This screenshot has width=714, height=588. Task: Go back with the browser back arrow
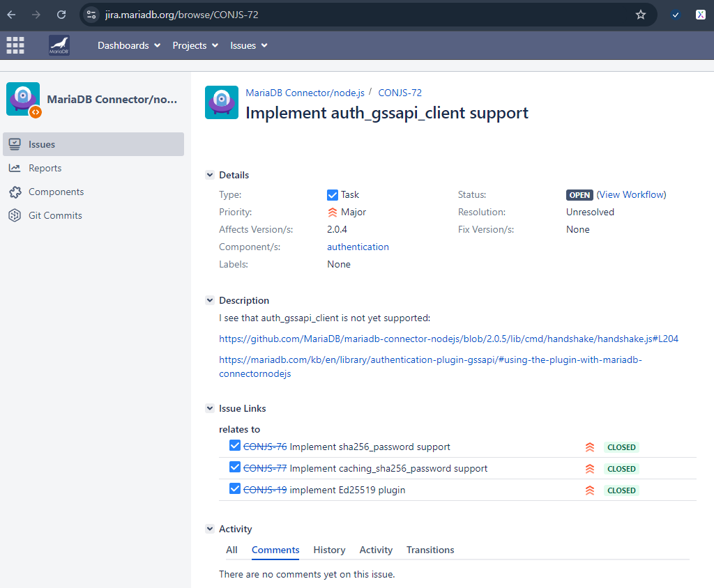point(11,15)
